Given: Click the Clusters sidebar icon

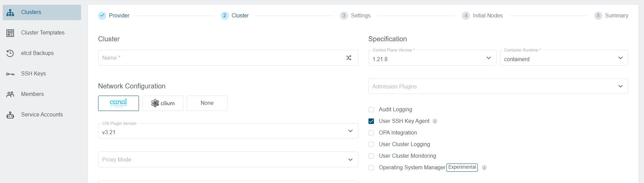Looking at the screenshot, I should [10, 13].
